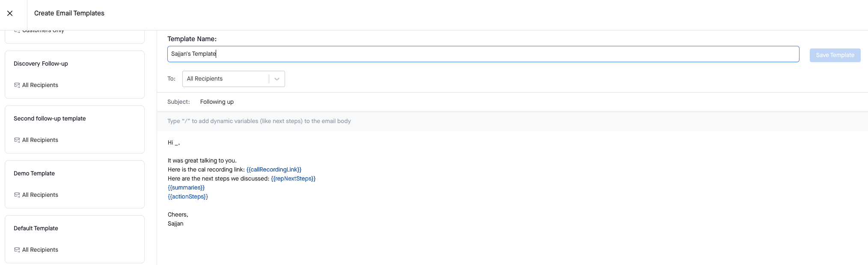Open the Default Template card
The image size is (868, 265).
(74, 239)
